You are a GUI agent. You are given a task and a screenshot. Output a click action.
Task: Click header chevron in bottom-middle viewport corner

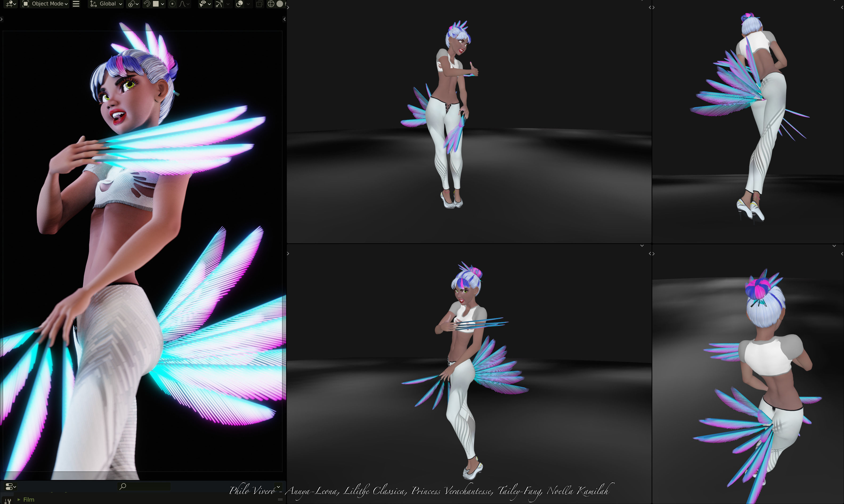pyautogui.click(x=642, y=246)
